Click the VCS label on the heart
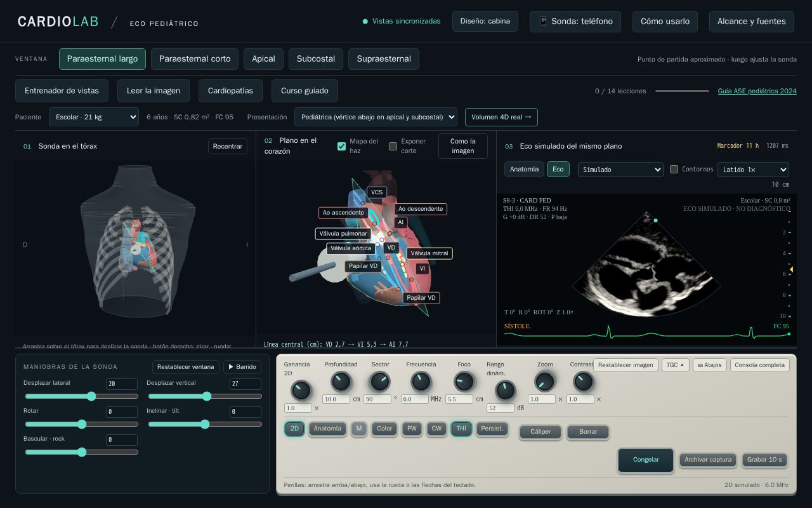Viewport: 812px width, 508px height. point(377,192)
